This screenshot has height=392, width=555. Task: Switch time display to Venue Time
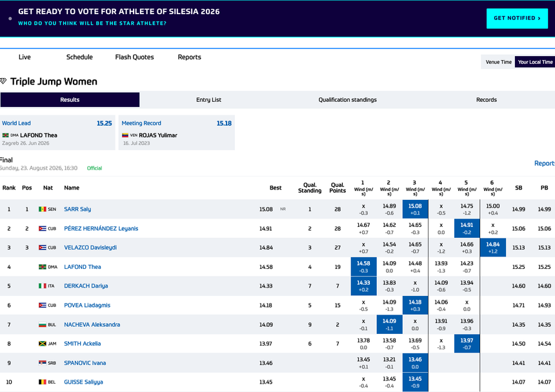click(498, 62)
